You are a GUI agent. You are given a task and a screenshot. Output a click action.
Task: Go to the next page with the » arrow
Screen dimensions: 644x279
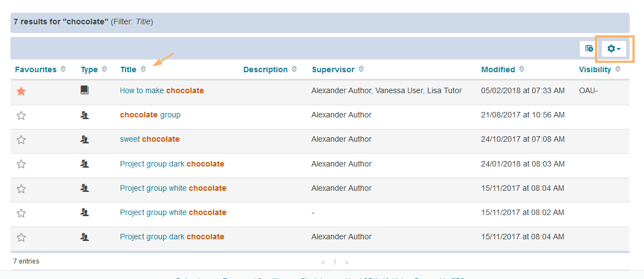tap(347, 262)
